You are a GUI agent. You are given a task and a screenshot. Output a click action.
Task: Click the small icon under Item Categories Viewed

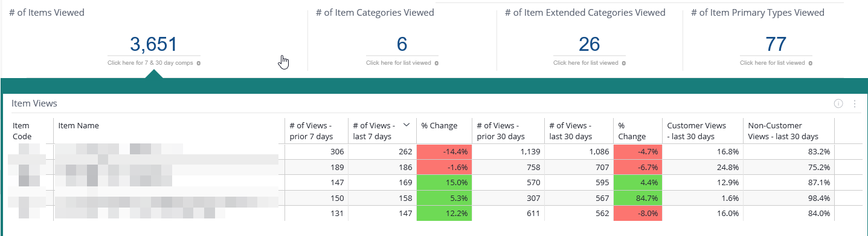click(x=436, y=62)
